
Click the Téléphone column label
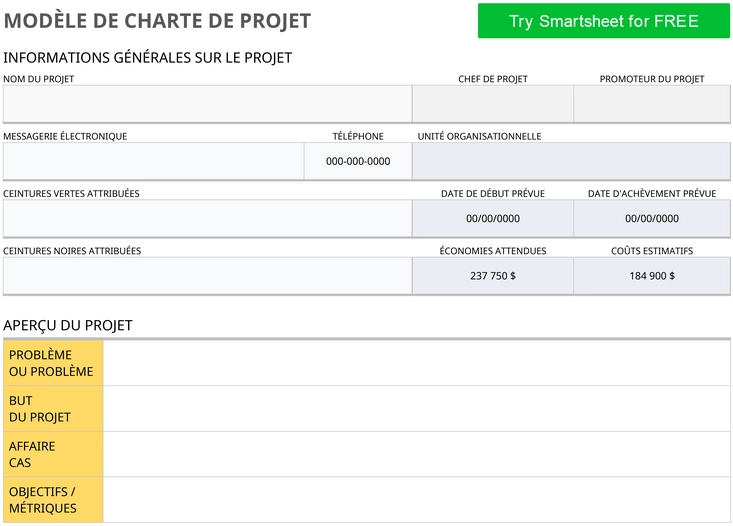point(358,136)
